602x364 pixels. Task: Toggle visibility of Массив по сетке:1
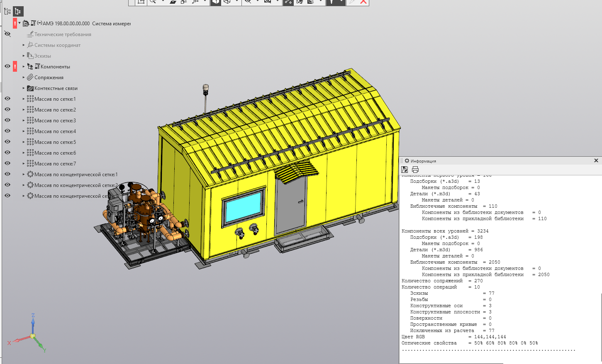click(7, 99)
